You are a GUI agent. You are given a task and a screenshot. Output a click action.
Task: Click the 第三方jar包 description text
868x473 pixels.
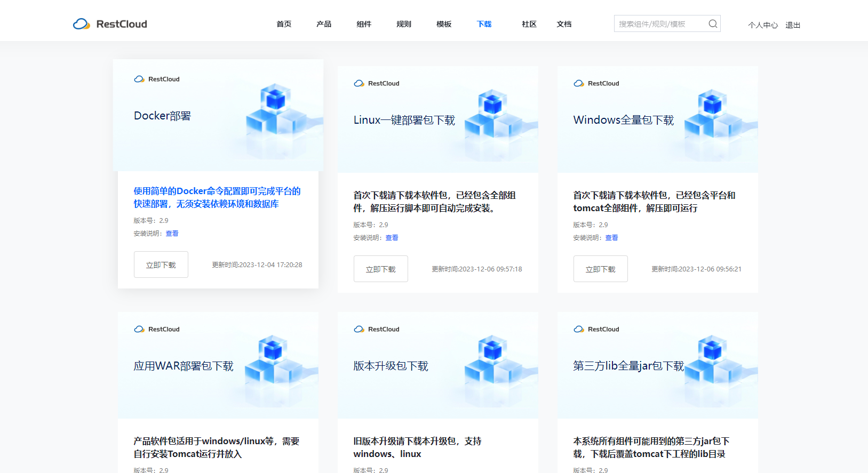651,447
